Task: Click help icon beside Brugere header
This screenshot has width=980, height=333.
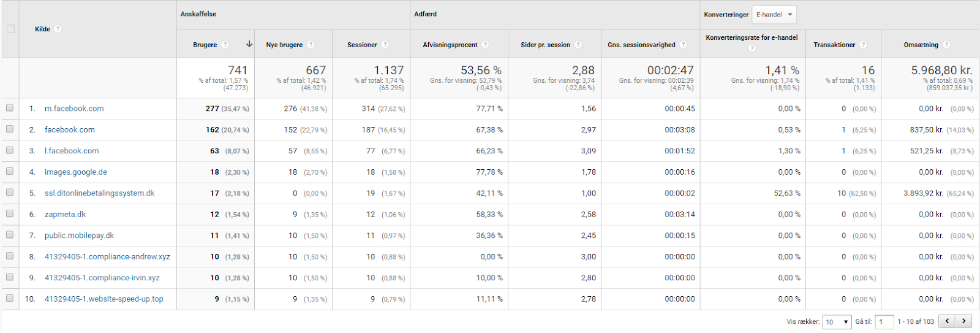Action: [x=225, y=45]
